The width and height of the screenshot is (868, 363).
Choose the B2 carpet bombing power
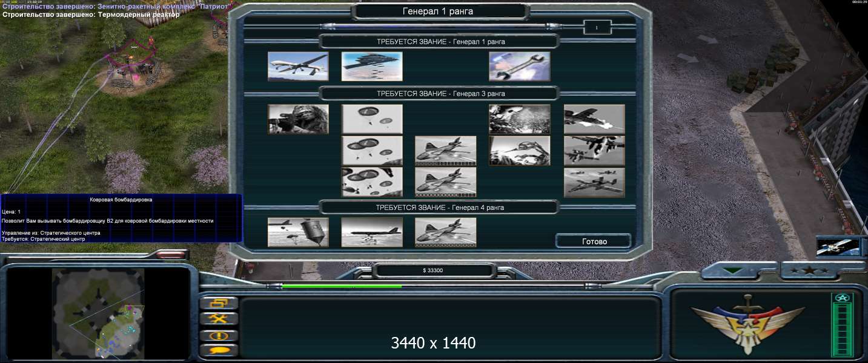tap(372, 67)
